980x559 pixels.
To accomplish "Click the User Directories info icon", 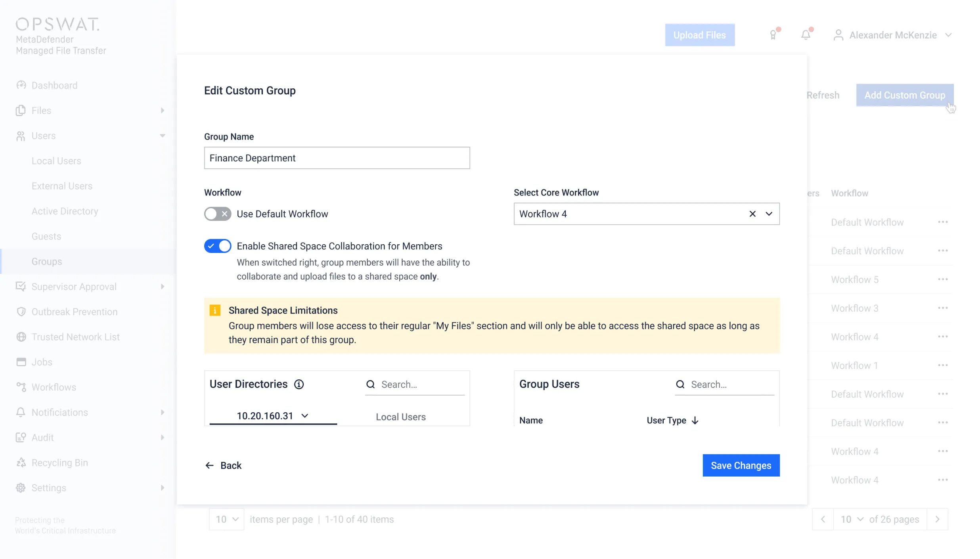I will pos(299,384).
